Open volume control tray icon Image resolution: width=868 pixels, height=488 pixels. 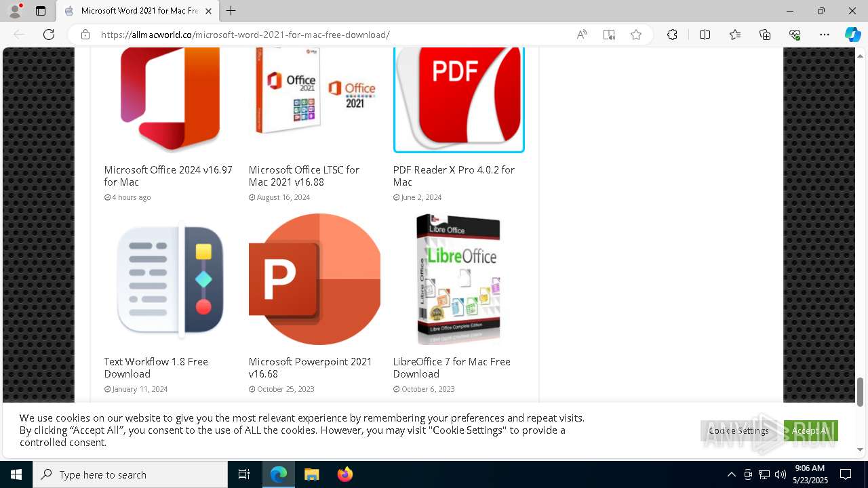click(x=781, y=474)
